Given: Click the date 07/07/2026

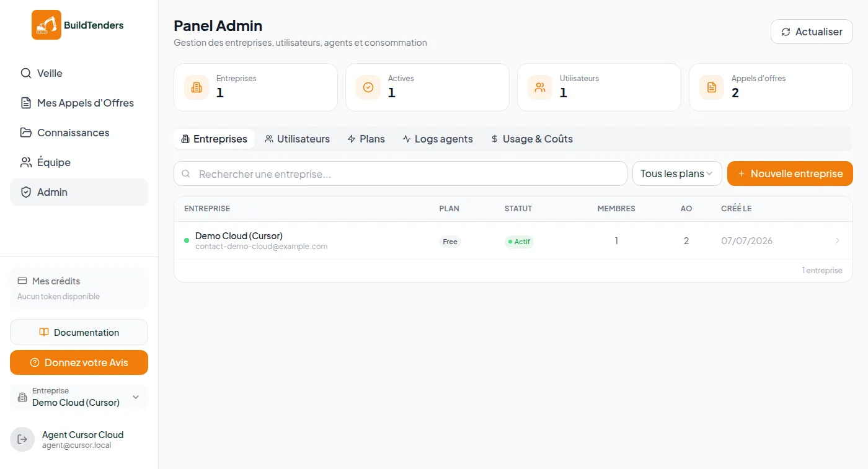Looking at the screenshot, I should (x=747, y=240).
